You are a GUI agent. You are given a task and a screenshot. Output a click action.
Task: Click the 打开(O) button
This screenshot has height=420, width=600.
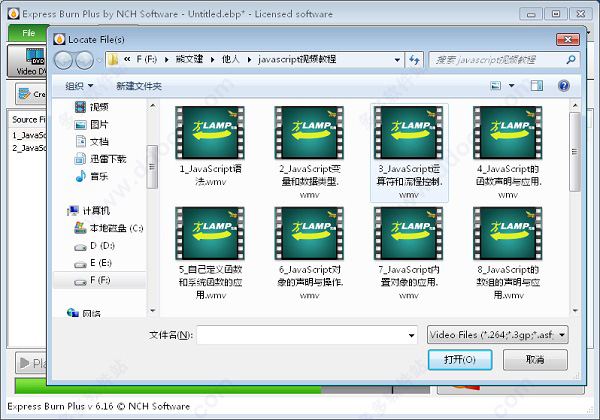pos(460,360)
